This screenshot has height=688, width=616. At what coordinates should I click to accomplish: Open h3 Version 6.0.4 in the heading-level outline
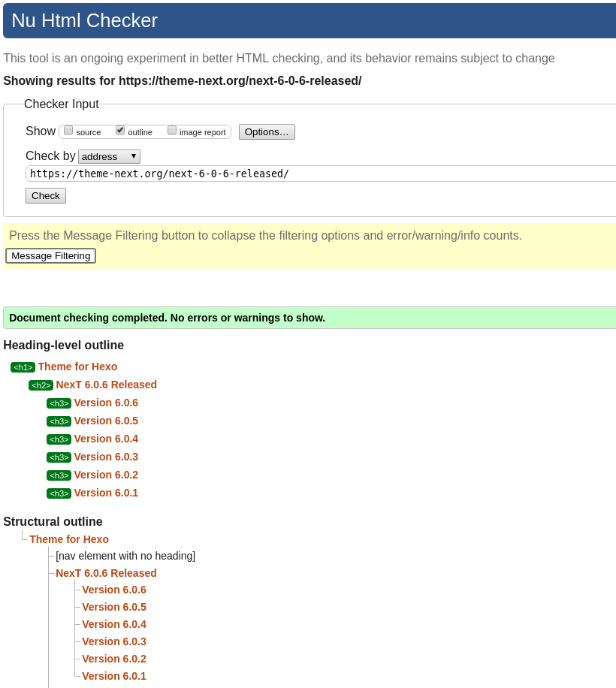[106, 439]
